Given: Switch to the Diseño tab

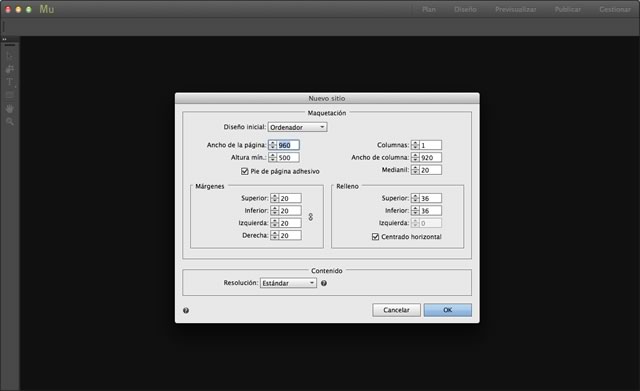Looking at the screenshot, I should [465, 9].
